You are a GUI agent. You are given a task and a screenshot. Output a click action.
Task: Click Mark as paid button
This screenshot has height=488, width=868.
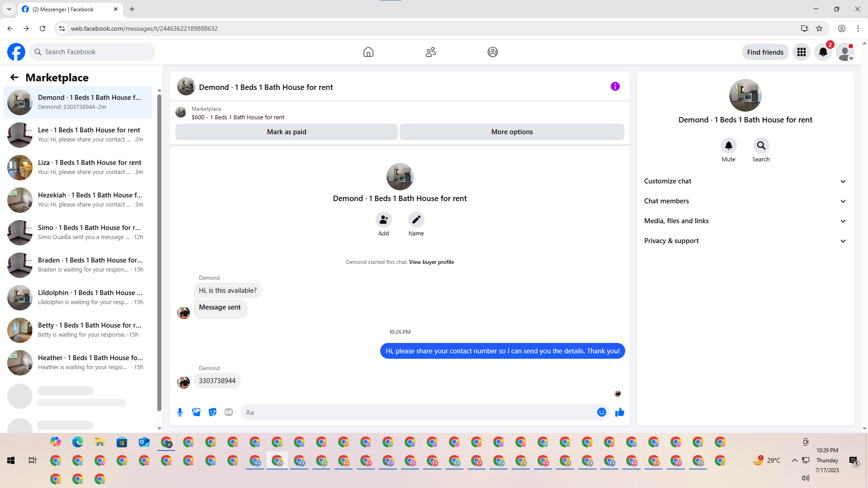click(x=287, y=132)
